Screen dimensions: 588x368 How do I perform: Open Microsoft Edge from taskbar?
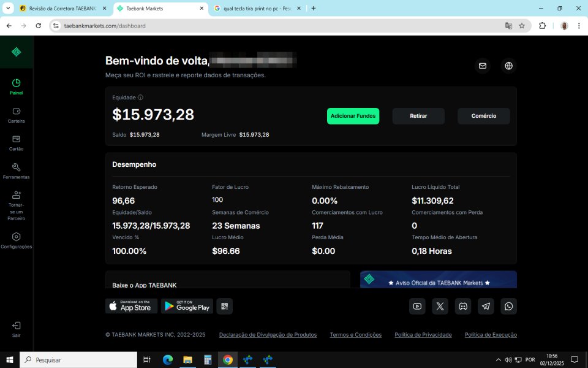click(168, 360)
